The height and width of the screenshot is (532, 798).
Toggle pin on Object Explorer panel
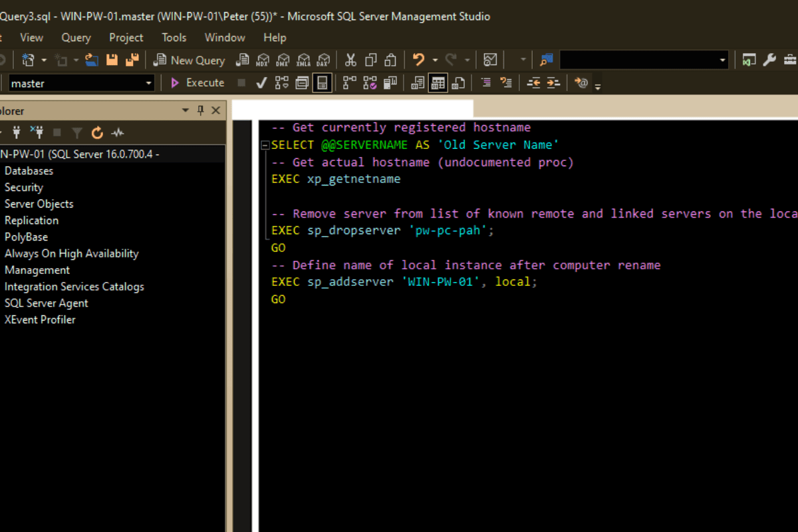[200, 110]
